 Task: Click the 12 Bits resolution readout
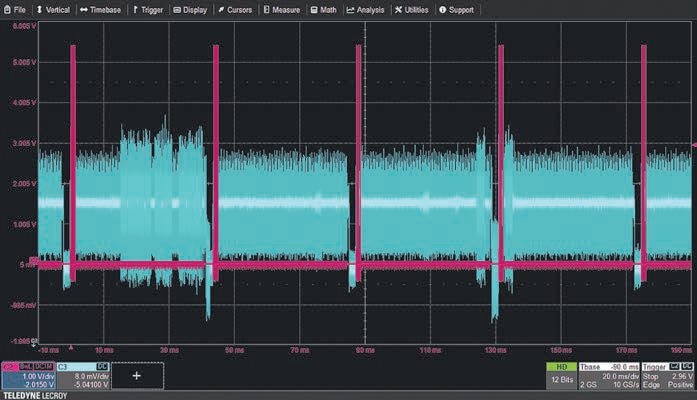click(x=562, y=380)
